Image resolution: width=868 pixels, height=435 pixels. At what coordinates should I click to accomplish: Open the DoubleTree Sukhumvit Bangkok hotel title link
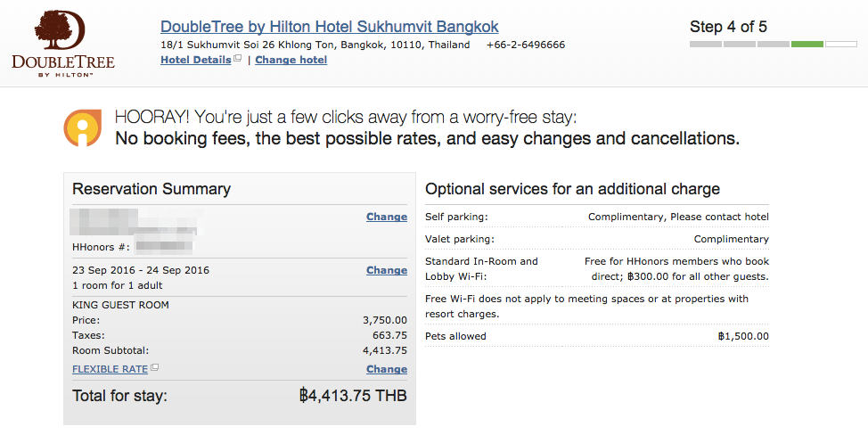[x=330, y=27]
